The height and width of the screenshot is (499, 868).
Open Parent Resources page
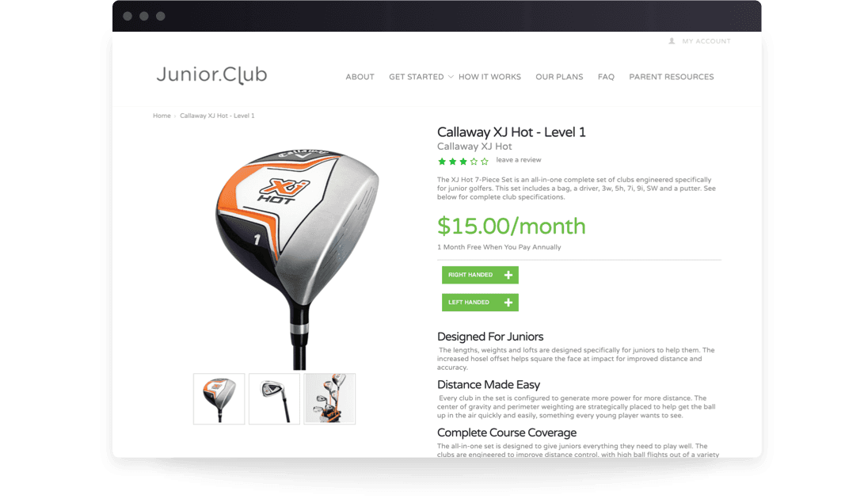pyautogui.click(x=672, y=77)
